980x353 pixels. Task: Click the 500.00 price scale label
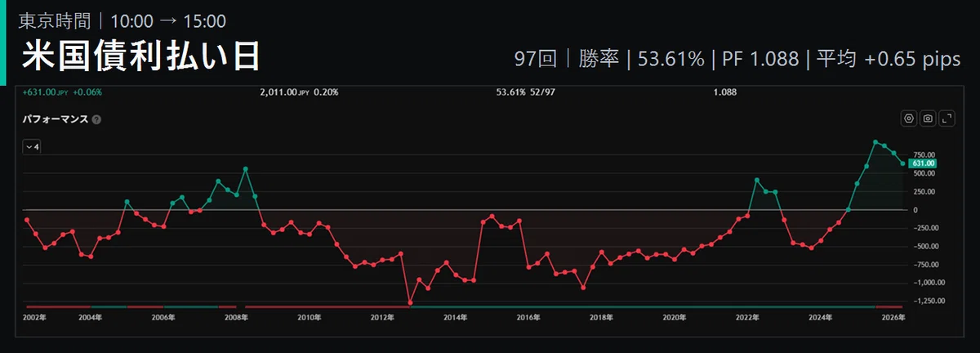[924, 173]
